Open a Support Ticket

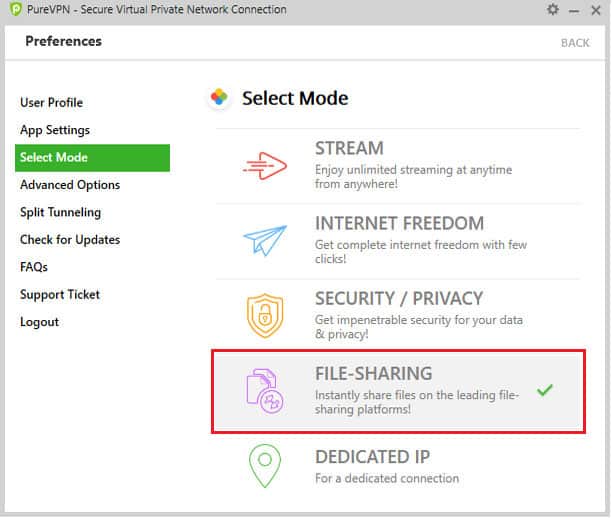coord(60,295)
